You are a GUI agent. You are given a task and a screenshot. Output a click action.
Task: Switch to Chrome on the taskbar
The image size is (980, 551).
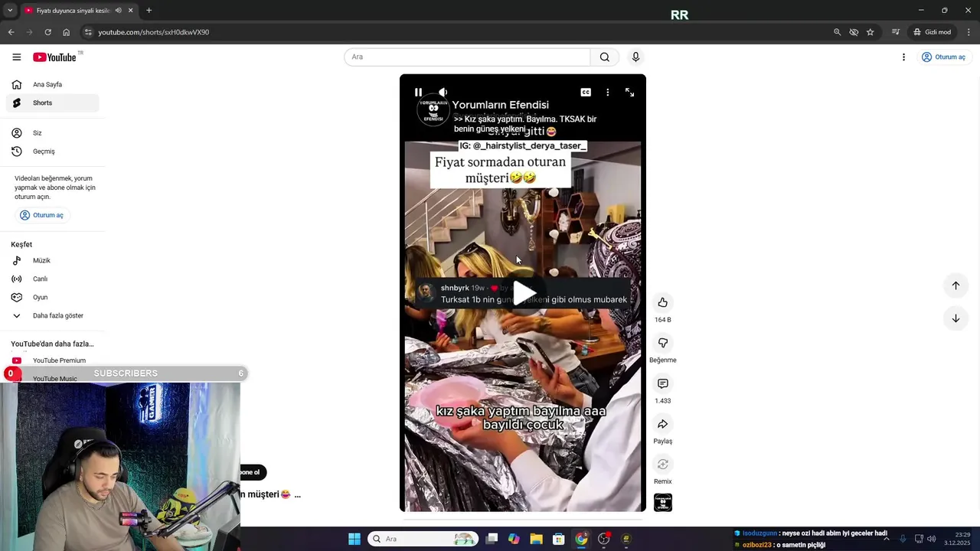coord(581,539)
